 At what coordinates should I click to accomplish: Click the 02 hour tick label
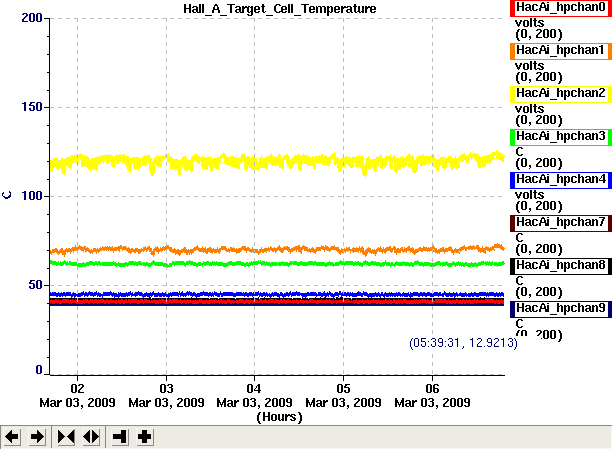pos(77,388)
